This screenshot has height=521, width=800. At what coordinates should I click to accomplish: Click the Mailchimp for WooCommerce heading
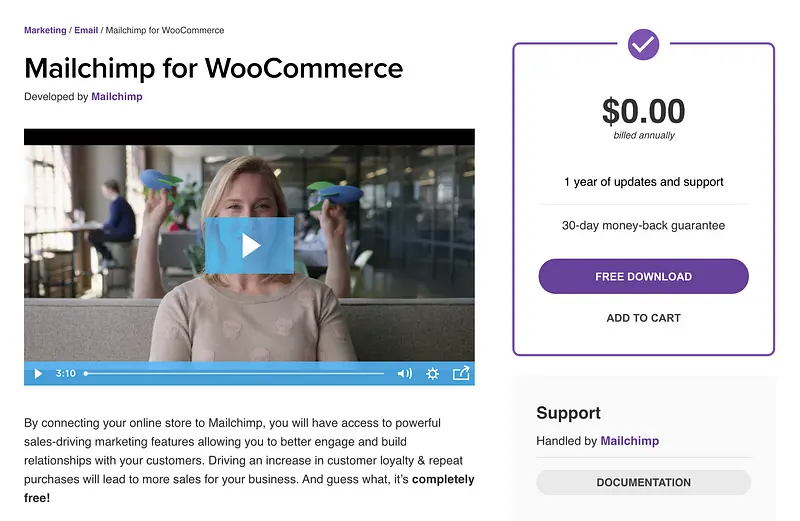[x=214, y=68]
